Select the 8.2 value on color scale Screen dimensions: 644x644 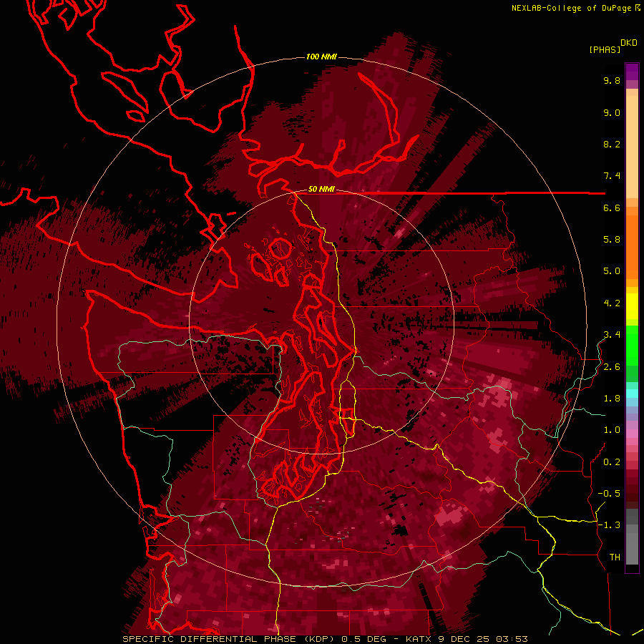[612, 144]
